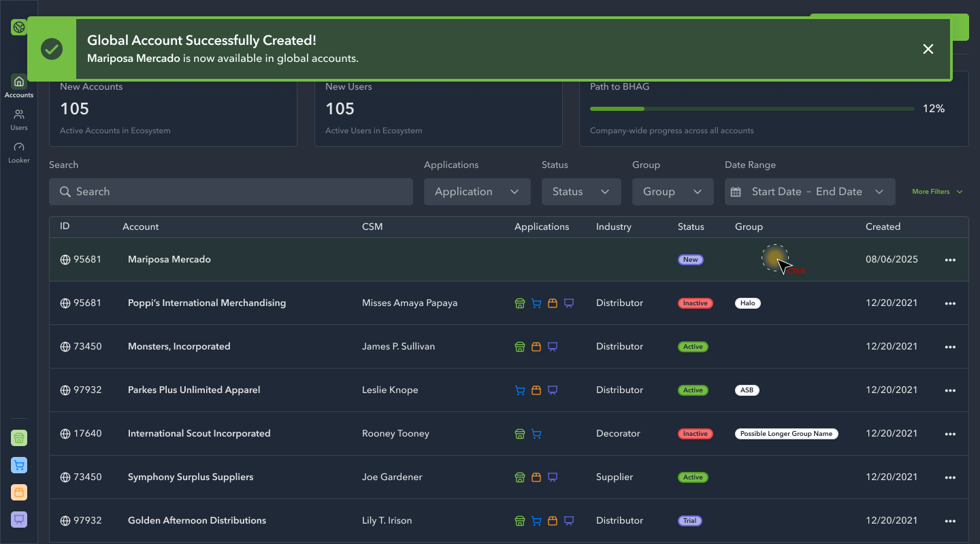The width and height of the screenshot is (980, 544).
Task: Sort by the CSM column header
Action: coord(372,226)
